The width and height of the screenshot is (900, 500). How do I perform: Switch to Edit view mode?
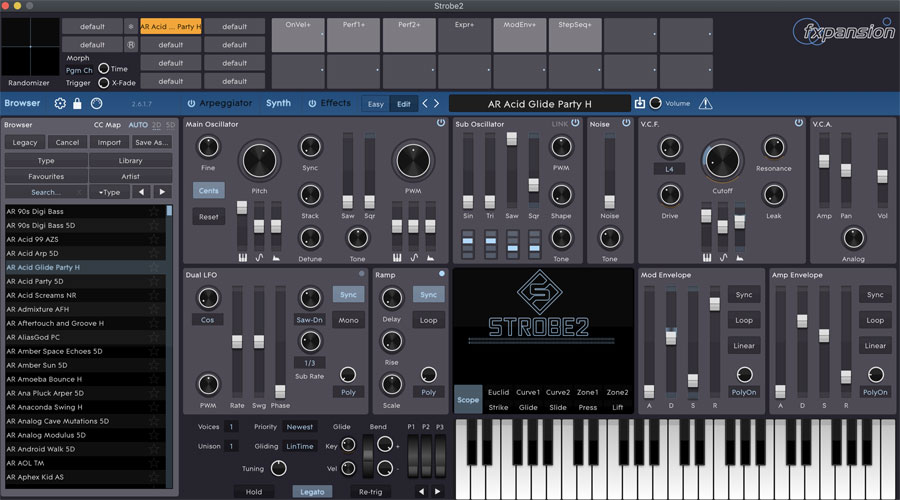404,104
